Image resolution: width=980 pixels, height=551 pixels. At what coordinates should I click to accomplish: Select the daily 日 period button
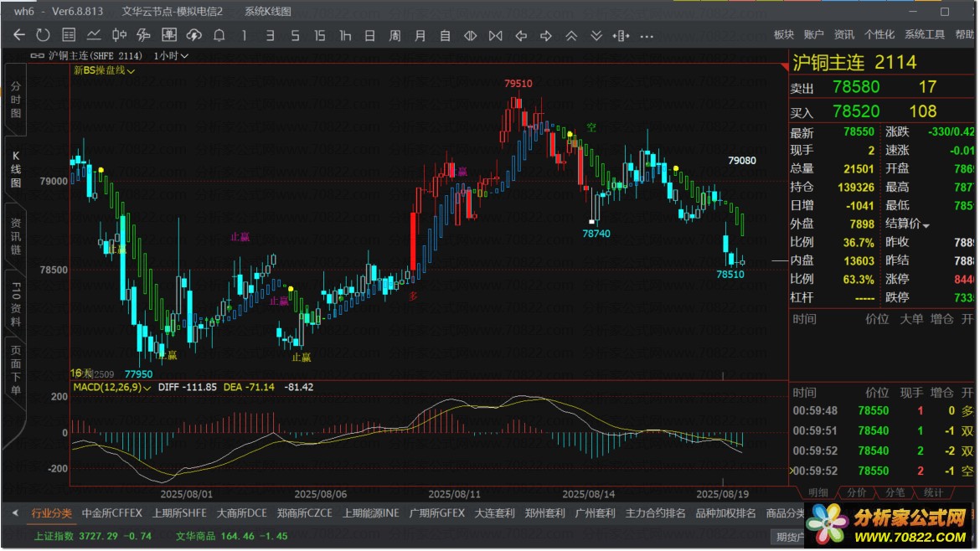[x=370, y=36]
